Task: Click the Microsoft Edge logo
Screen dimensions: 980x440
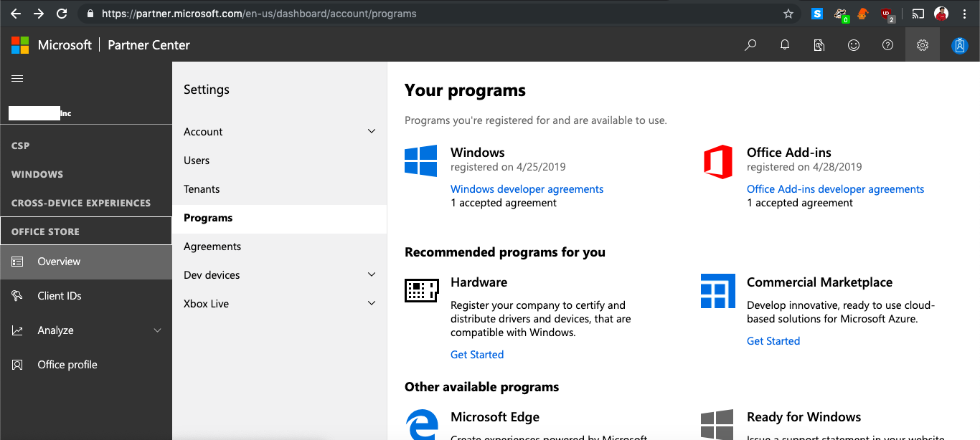Action: [421, 424]
